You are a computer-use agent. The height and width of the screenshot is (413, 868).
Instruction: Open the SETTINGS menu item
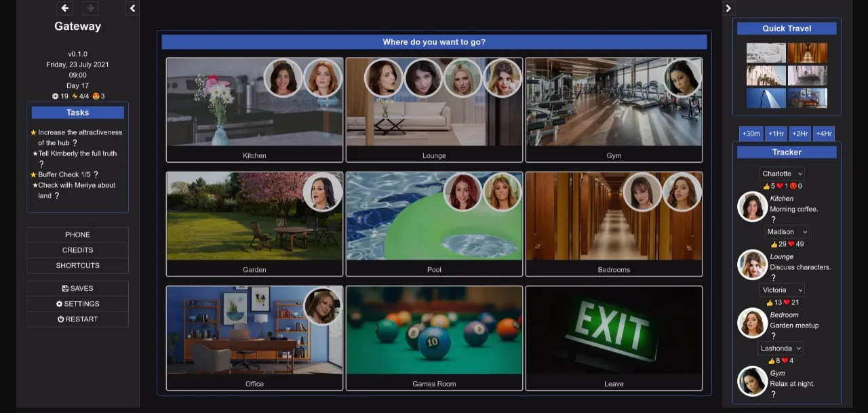pyautogui.click(x=77, y=304)
